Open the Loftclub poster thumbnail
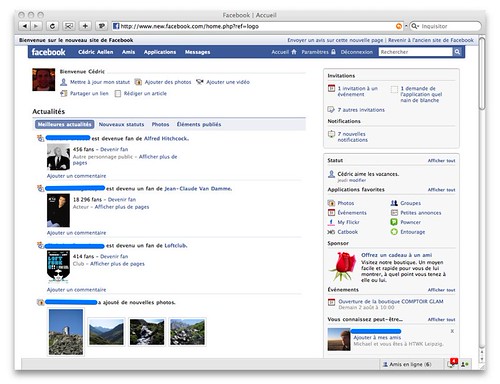This screenshot has width=500, height=384. (58, 267)
